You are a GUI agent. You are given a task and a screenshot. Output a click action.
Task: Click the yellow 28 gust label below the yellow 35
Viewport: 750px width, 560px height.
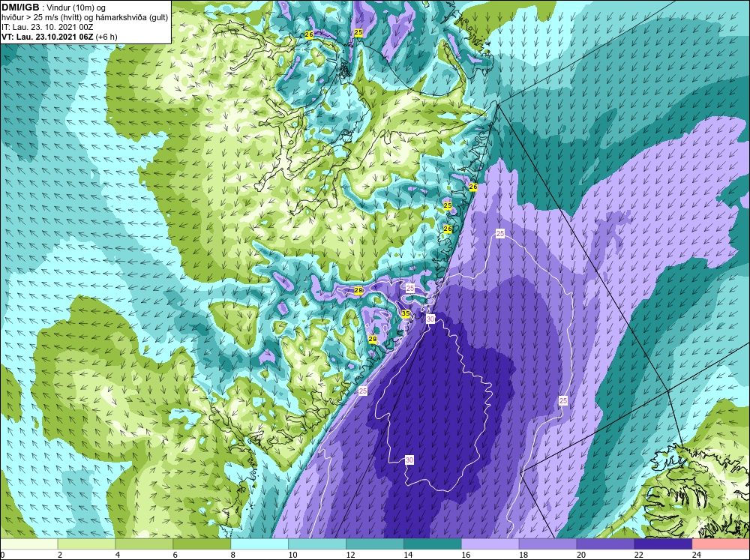point(373,339)
